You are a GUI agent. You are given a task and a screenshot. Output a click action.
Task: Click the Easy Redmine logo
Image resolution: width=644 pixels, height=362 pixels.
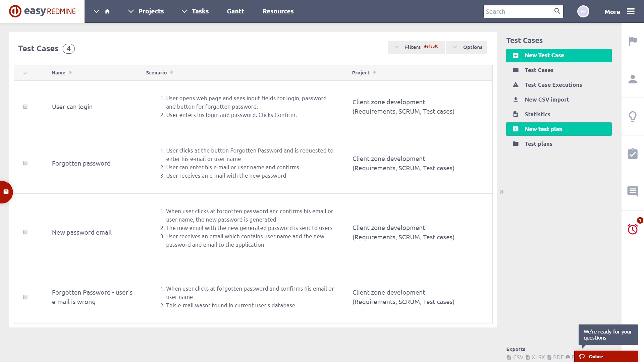[42, 11]
